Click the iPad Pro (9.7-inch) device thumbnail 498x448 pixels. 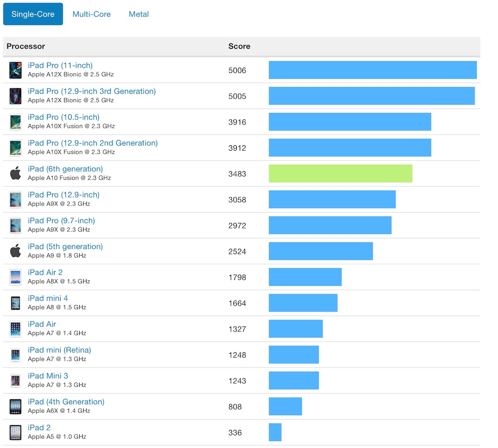(x=15, y=225)
